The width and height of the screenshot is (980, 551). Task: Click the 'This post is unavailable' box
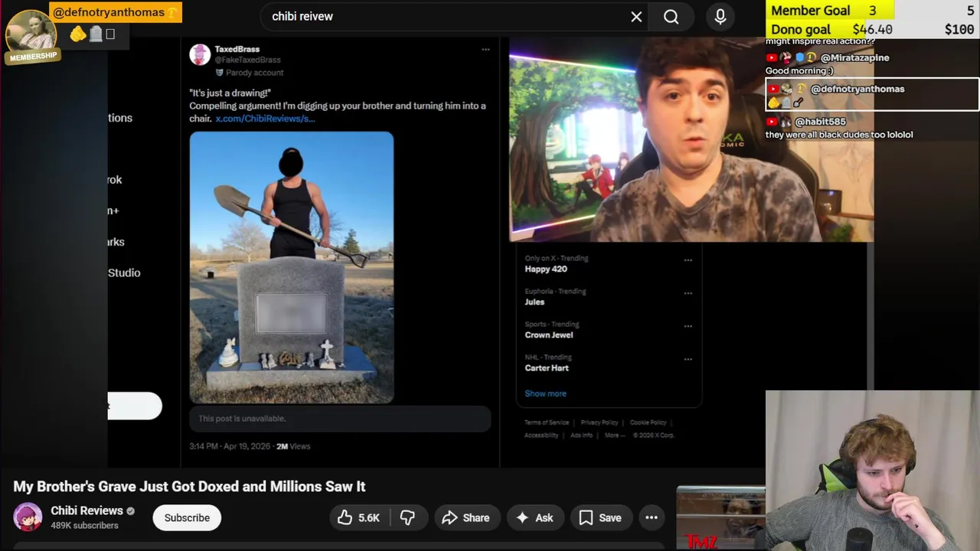(x=340, y=419)
